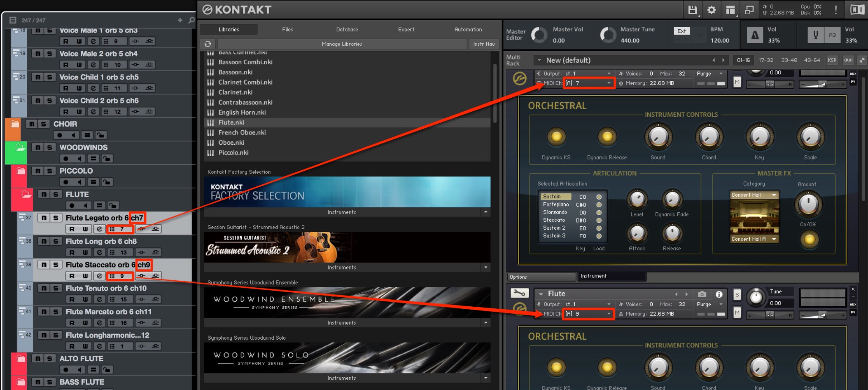Open Concert Hall category dropdown
Screen dimensions: 868x390
point(754,195)
